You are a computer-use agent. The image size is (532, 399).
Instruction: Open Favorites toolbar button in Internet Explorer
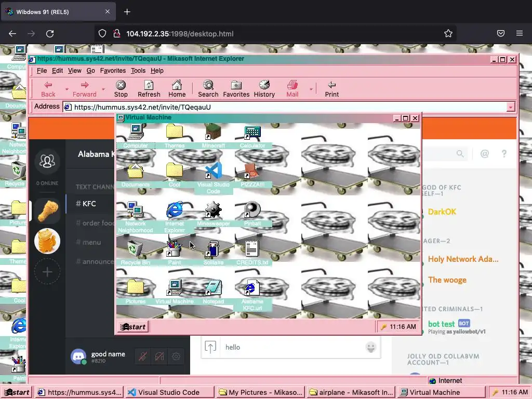(x=236, y=89)
